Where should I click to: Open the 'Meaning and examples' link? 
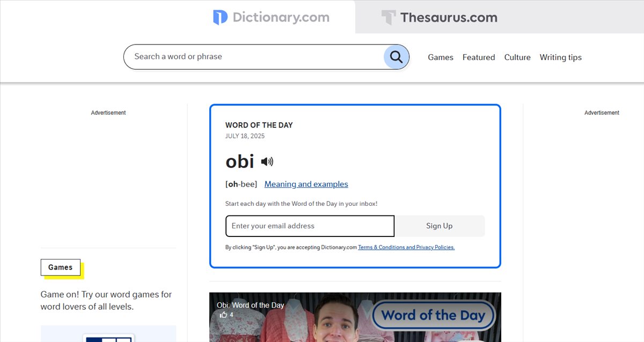(306, 184)
